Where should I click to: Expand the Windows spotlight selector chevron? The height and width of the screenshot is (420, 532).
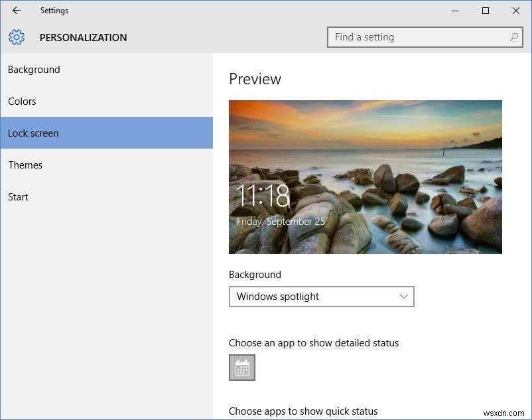(x=403, y=297)
